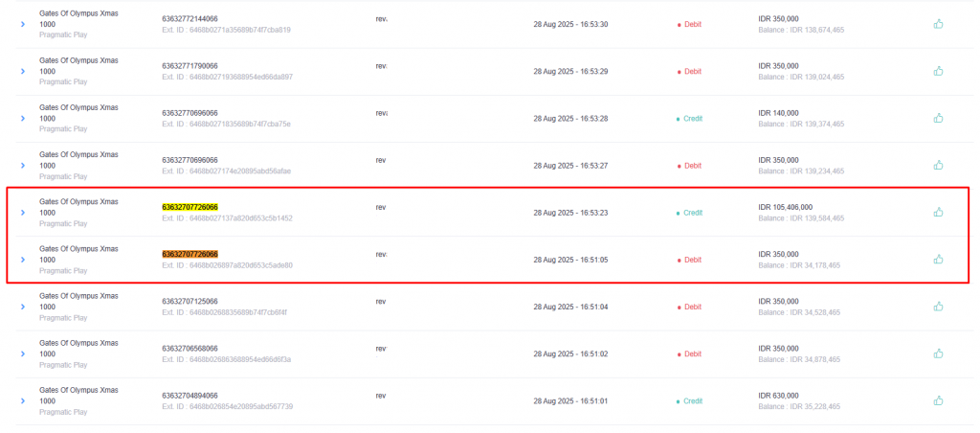Click thumbs-up icon for 16:51:05 debit row
980x433 pixels.
938,259
